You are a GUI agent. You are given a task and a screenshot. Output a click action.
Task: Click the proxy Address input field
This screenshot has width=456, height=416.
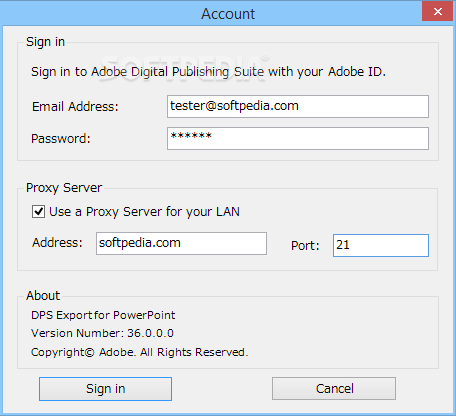pos(181,243)
